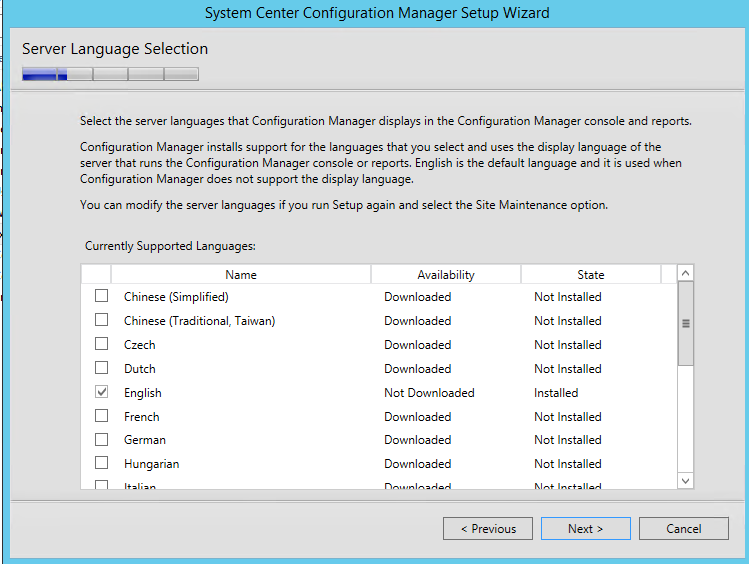Click the checked English checkbox
Viewport: 749px width, 564px height.
click(x=101, y=392)
